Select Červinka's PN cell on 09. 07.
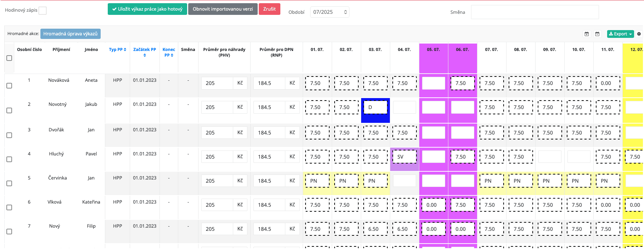The height and width of the screenshot is (251, 644). pyautogui.click(x=550, y=181)
